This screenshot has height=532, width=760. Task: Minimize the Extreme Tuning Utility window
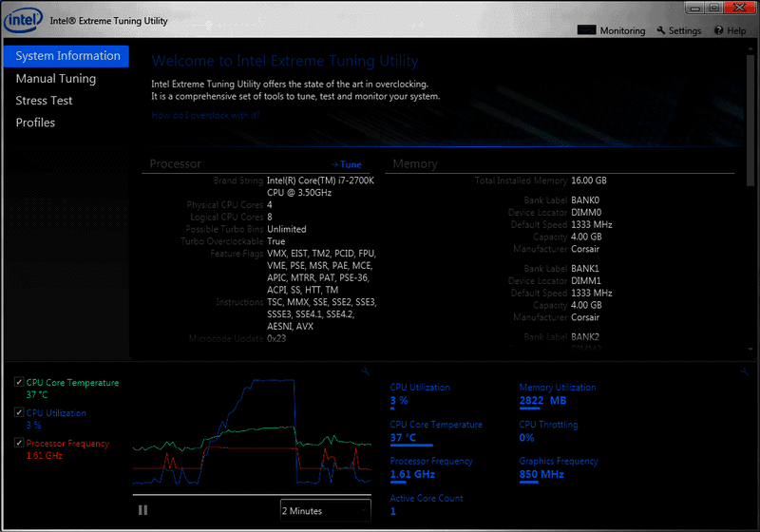click(694, 8)
